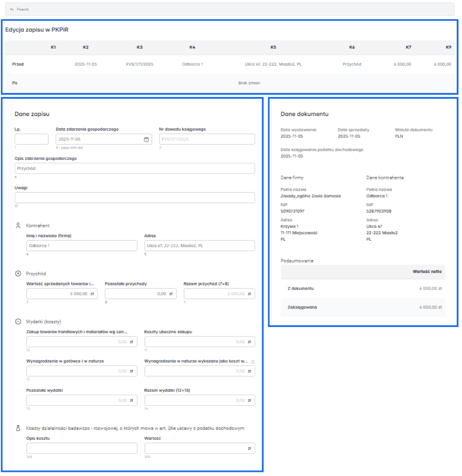Click Z dokumentu summary row
Image resolution: width=462 pixels, height=476 pixels.
[x=363, y=288]
